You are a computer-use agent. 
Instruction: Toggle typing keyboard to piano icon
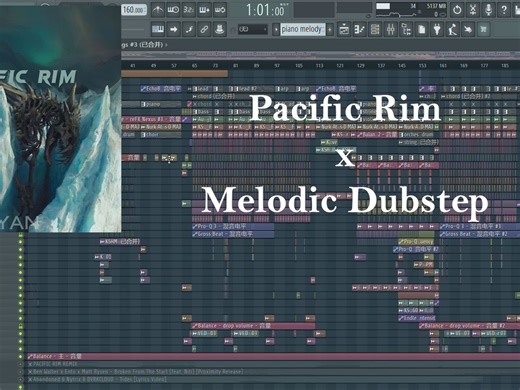coord(158,29)
